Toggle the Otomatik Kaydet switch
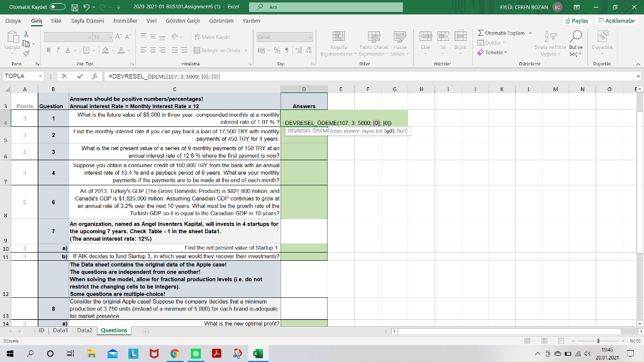The image size is (644, 362). tap(57, 7)
